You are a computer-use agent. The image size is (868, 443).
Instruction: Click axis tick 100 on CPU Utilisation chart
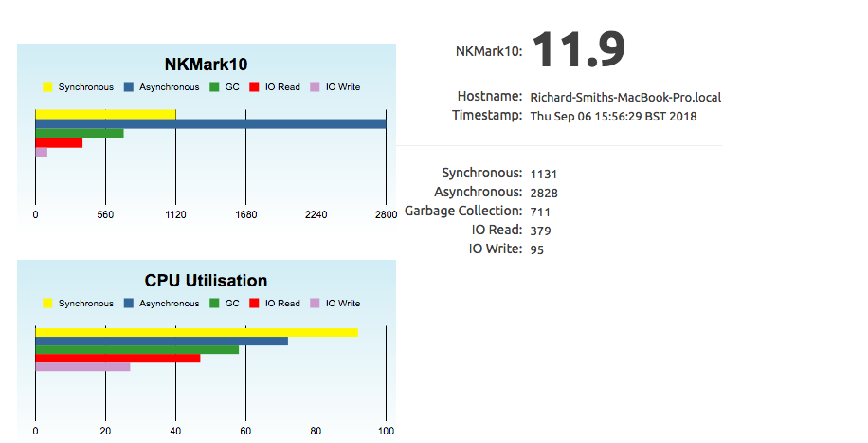[x=386, y=431]
